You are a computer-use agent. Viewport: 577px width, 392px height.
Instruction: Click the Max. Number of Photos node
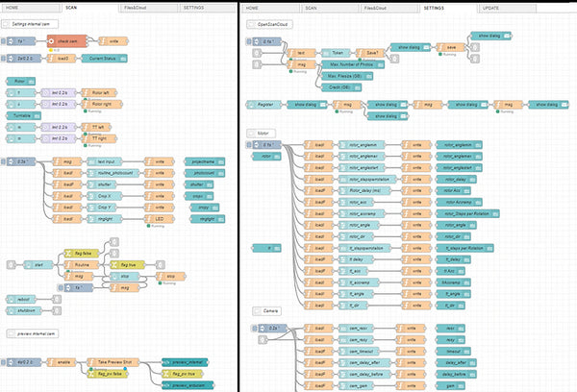coord(349,64)
